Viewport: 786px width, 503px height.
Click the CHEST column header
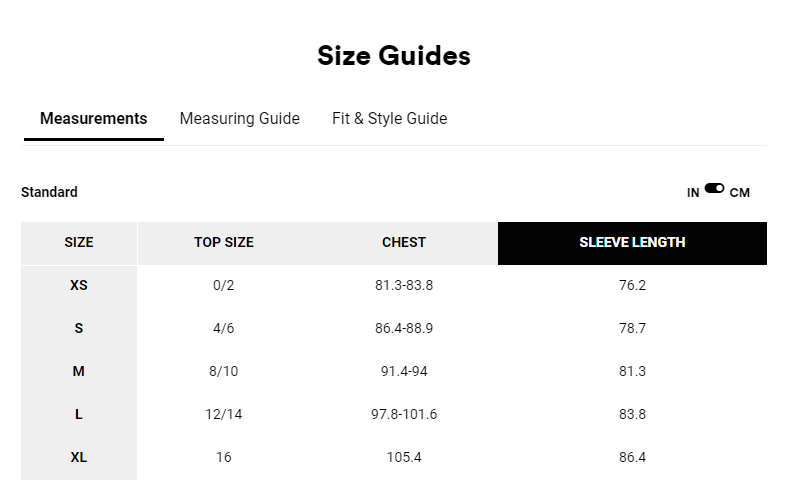(404, 243)
